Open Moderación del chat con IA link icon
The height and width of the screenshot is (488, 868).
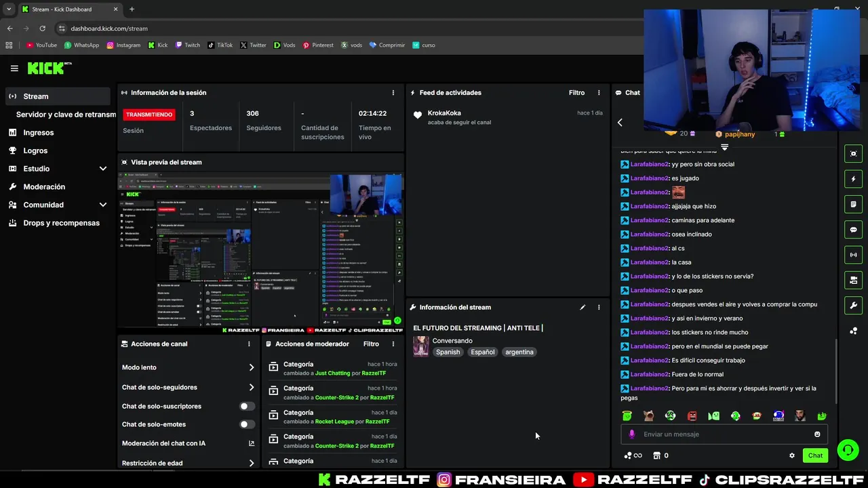click(x=251, y=443)
